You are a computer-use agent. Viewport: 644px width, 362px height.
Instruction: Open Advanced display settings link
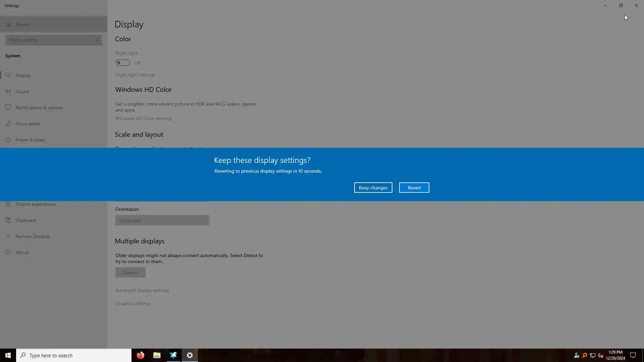coord(142,290)
